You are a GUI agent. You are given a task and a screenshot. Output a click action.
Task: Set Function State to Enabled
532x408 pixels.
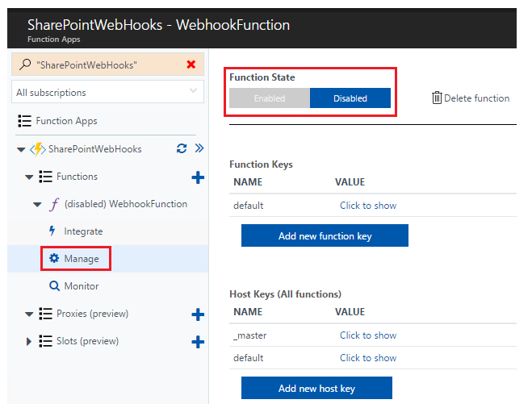click(x=270, y=98)
